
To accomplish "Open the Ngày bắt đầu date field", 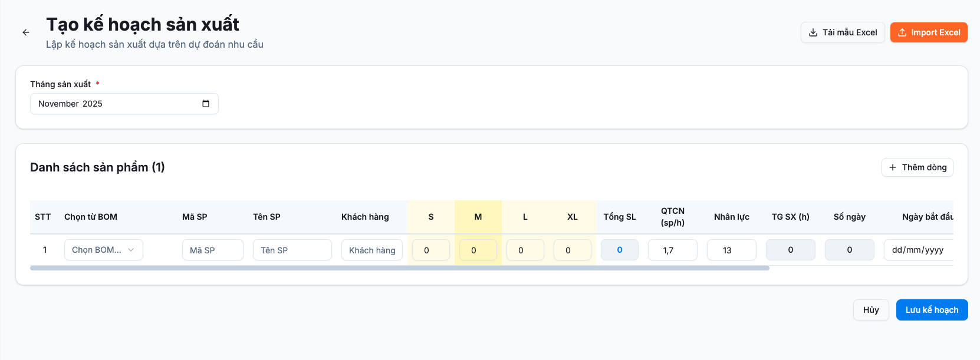I will click(918, 250).
